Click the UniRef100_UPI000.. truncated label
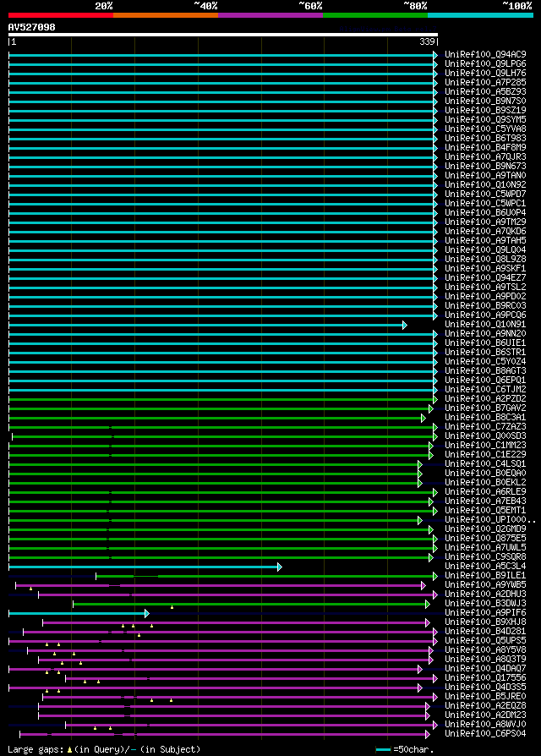The image size is (541, 756). click(x=490, y=519)
